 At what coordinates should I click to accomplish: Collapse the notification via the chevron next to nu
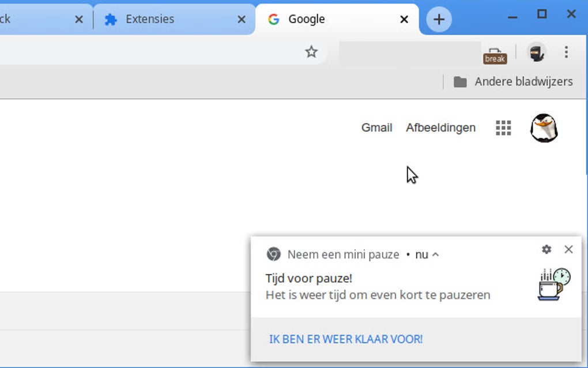[x=437, y=254]
